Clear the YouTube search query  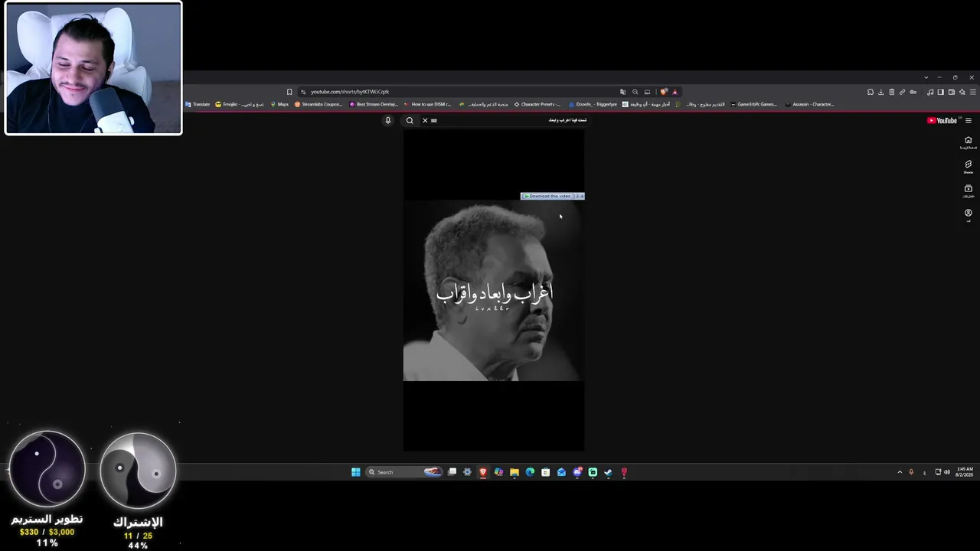pos(425,120)
